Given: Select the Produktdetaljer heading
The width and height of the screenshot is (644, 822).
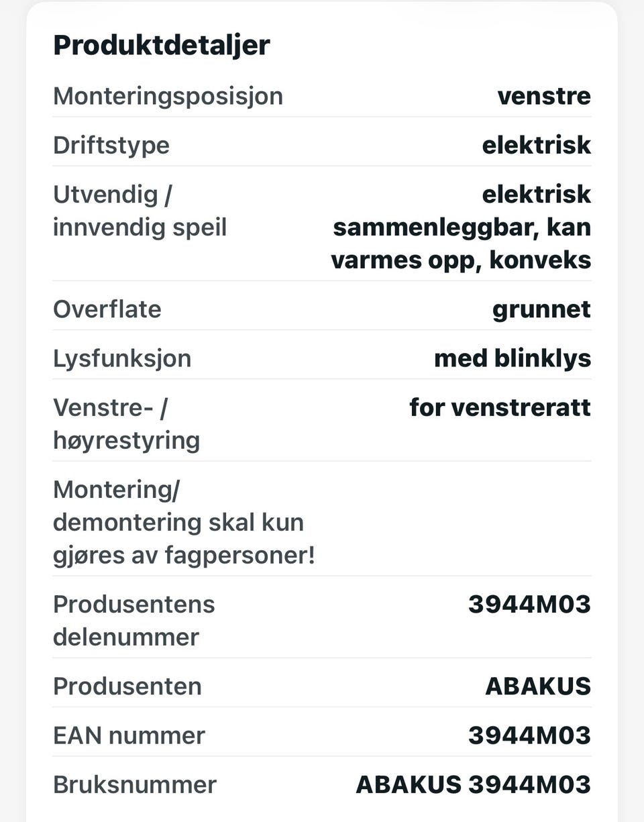Looking at the screenshot, I should point(161,46).
